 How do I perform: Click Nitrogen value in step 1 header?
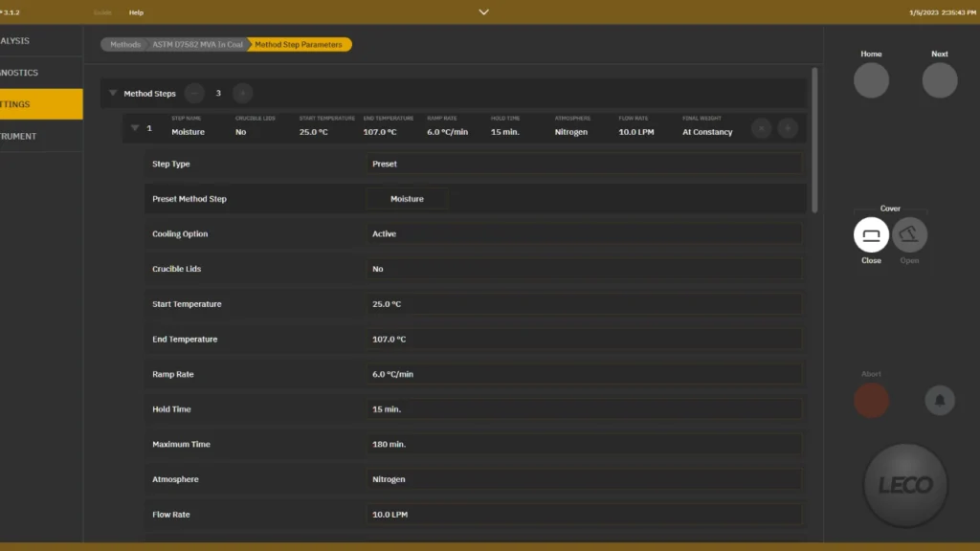click(571, 132)
